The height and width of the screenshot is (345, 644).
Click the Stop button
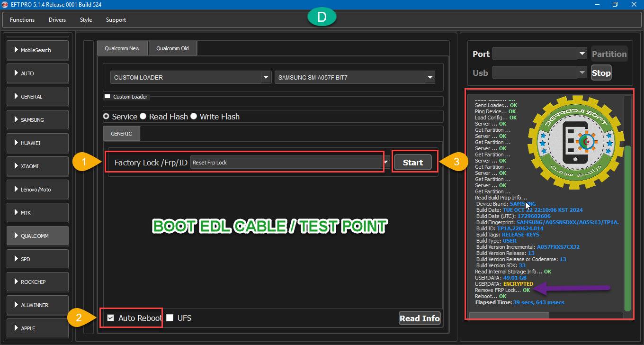601,73
